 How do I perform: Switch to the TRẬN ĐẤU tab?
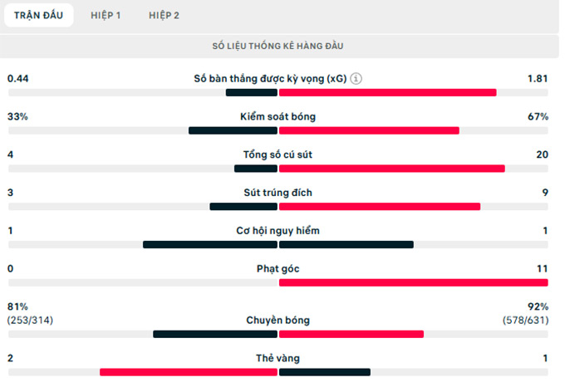(x=38, y=15)
